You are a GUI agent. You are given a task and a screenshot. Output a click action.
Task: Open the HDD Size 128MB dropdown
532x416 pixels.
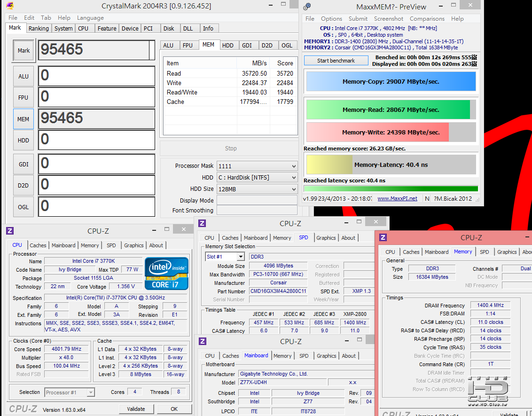pos(257,189)
